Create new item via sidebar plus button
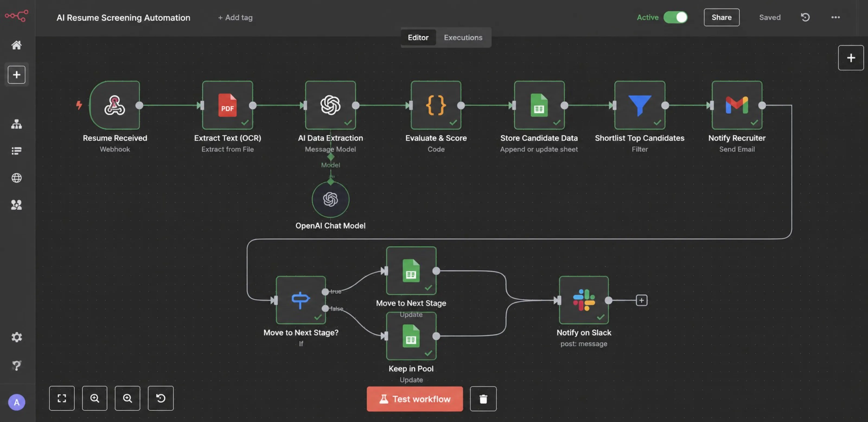This screenshot has height=422, width=868. tap(17, 74)
